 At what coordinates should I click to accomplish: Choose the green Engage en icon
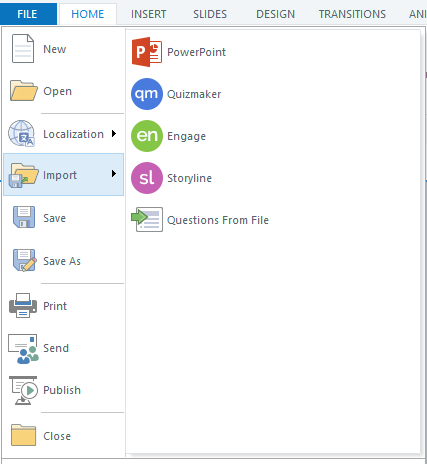tap(147, 136)
